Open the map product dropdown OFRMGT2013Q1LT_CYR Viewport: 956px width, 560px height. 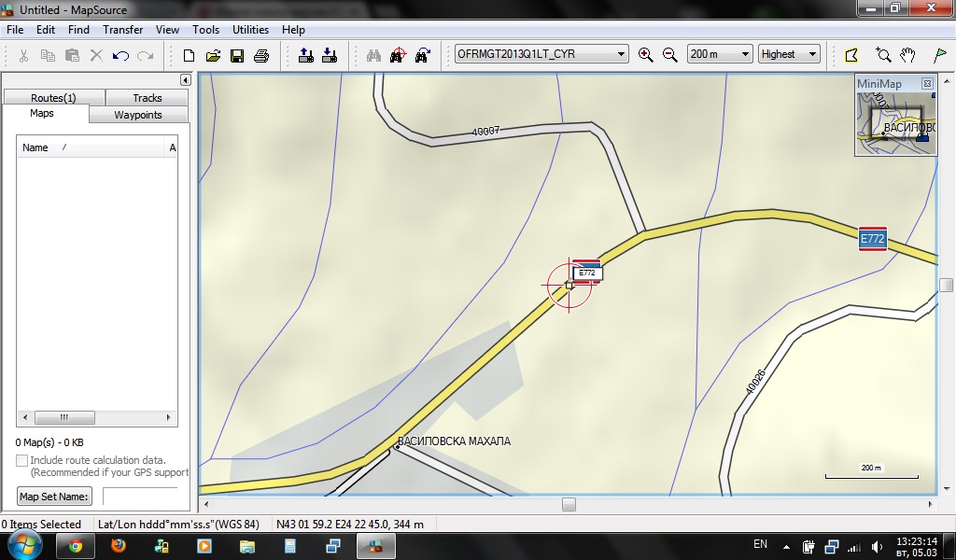click(x=541, y=53)
